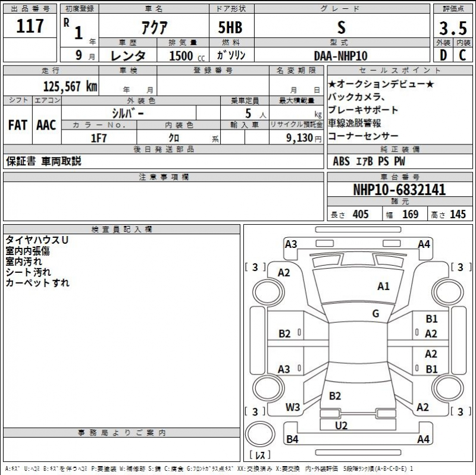
Task: Select the ブレーキサポート sales point
Action: click(x=363, y=110)
